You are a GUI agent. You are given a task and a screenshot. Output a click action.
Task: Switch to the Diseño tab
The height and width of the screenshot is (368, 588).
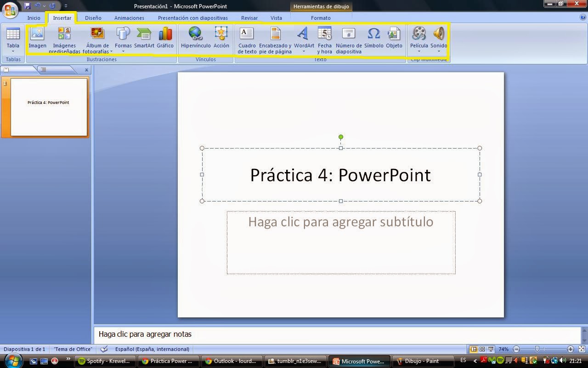[93, 18]
